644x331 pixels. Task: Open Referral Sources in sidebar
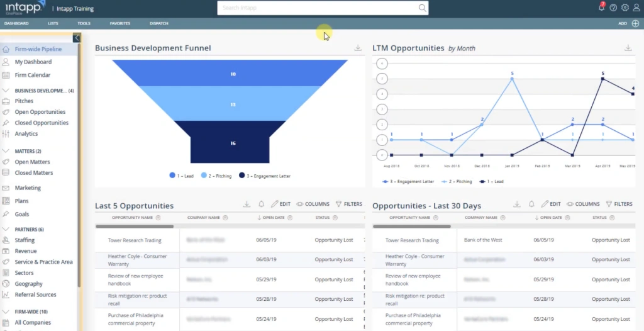click(x=35, y=295)
